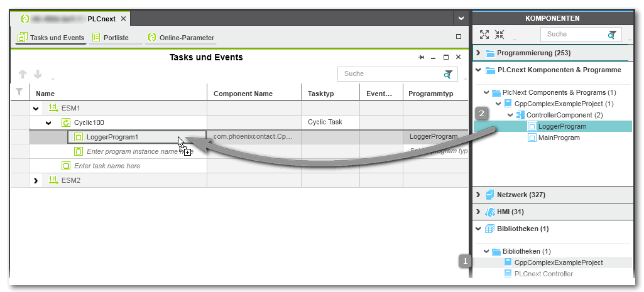Select CppComplexExampleProject under Bibliotheken
This screenshot has height=292, width=644.
tap(558, 262)
